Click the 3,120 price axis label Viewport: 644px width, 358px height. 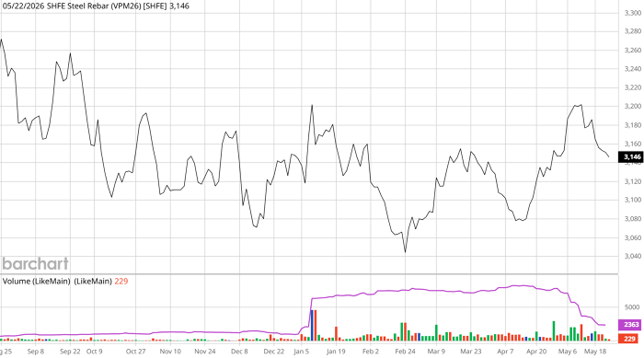[x=633, y=181]
